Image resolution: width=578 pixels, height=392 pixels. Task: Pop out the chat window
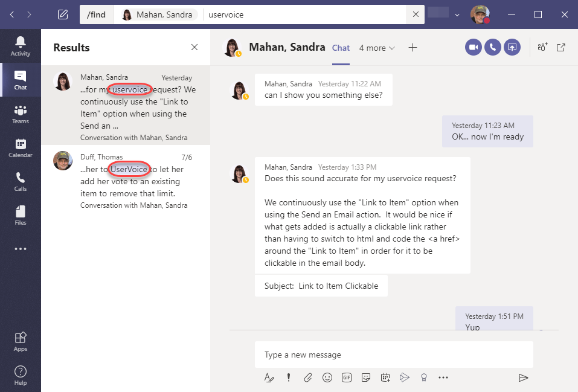[561, 48]
